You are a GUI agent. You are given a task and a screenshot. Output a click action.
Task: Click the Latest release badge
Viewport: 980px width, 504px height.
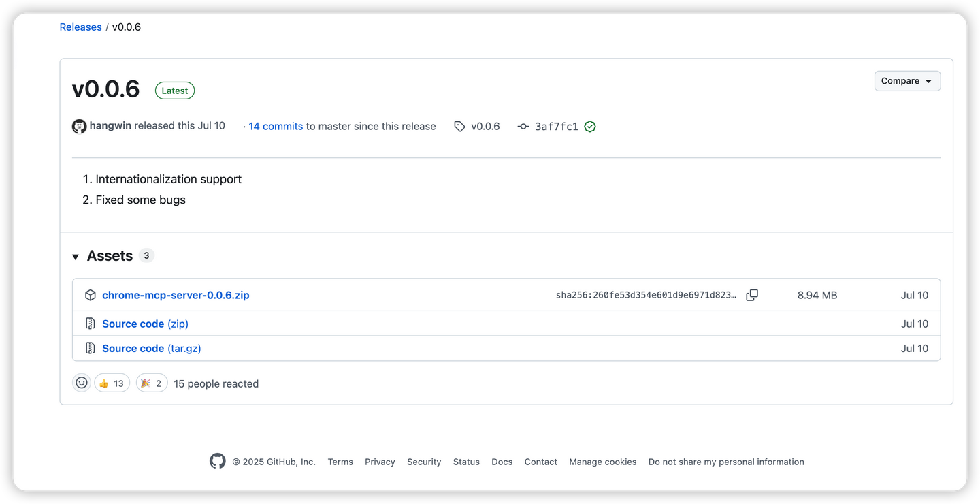pyautogui.click(x=174, y=90)
